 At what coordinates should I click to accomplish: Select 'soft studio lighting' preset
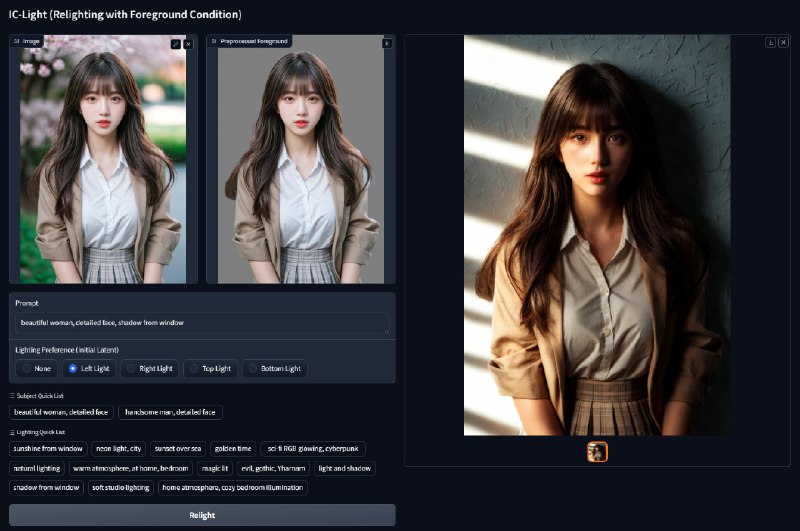tap(120, 488)
